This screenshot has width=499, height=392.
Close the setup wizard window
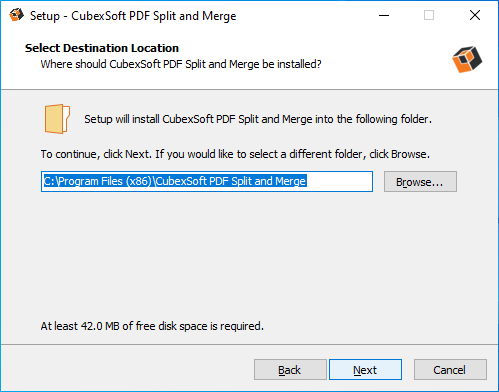click(x=475, y=15)
